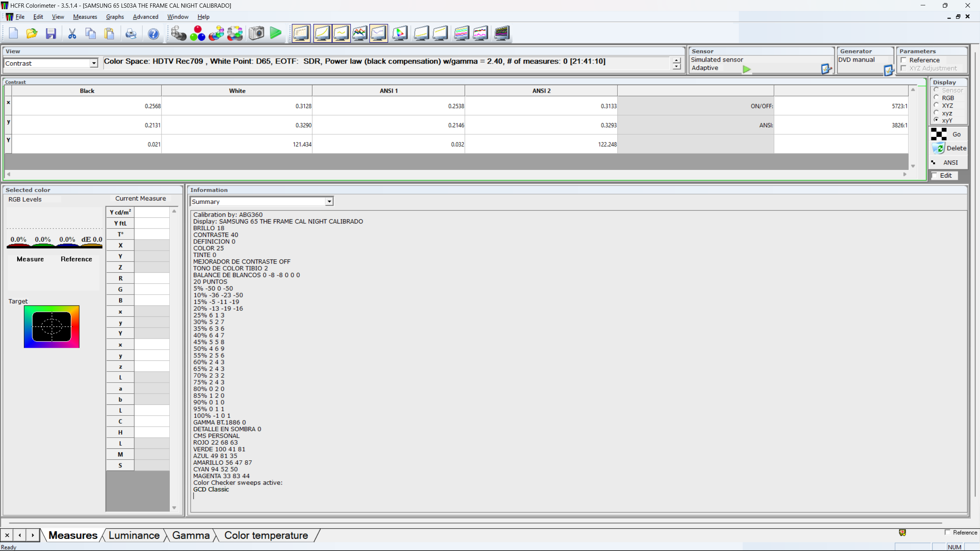Screen dimensions: 980x551
Task: Click the camera sensor icon in toolbar
Action: (256, 33)
